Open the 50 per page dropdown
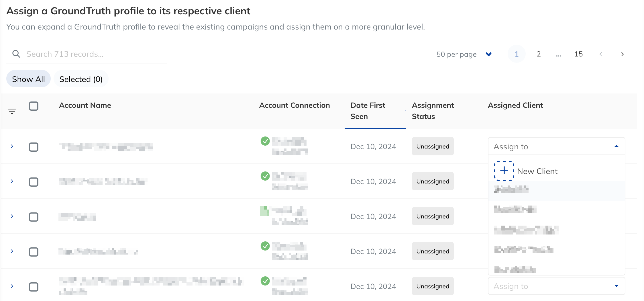Screen dimensions: 644x301 tap(464, 54)
